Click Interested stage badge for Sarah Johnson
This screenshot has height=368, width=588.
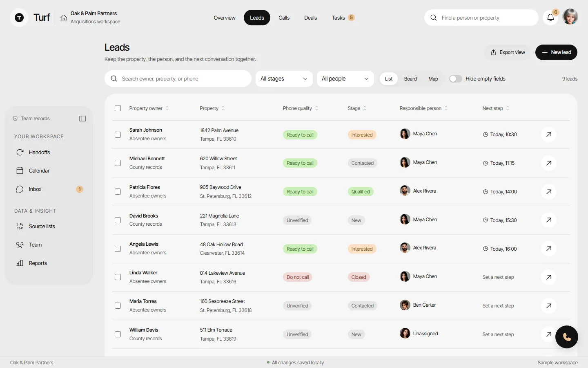[362, 135]
